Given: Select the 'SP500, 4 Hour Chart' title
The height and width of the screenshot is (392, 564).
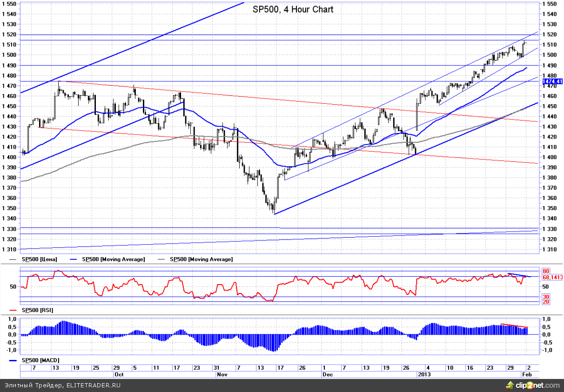Looking at the screenshot, I should (293, 9).
